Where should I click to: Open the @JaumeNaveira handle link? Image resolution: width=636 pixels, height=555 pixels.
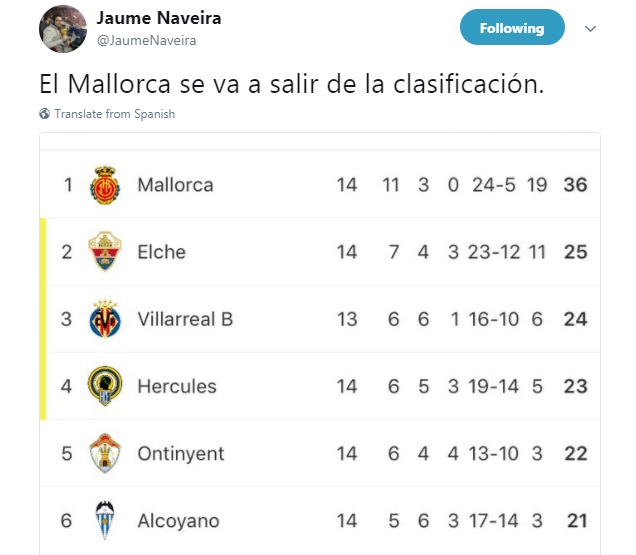(x=146, y=41)
